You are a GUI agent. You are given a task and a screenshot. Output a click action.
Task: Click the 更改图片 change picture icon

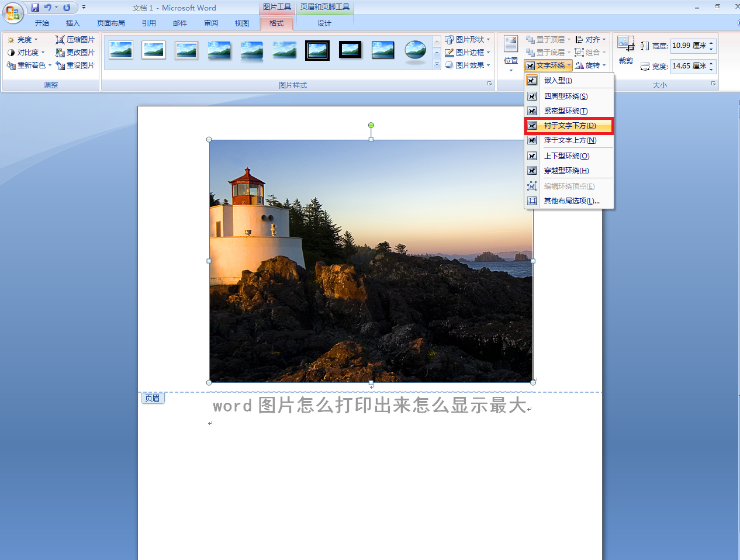point(60,53)
